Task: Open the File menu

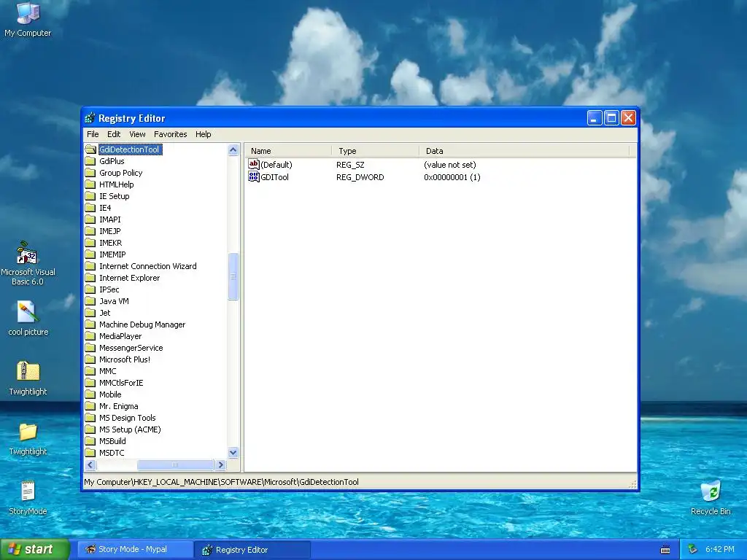Action: point(93,134)
